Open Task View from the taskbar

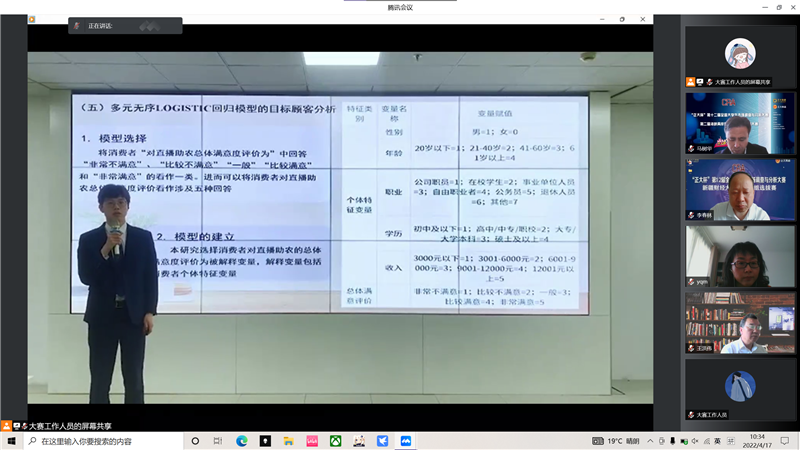(x=219, y=441)
